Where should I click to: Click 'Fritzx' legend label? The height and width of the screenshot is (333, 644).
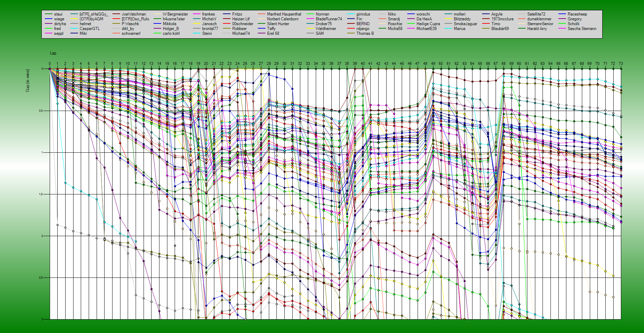(233, 14)
